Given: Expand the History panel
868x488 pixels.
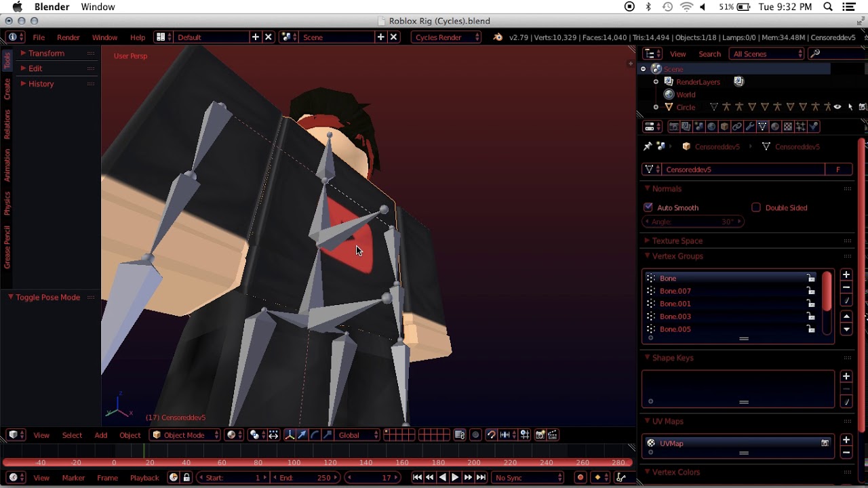Looking at the screenshot, I should (41, 83).
